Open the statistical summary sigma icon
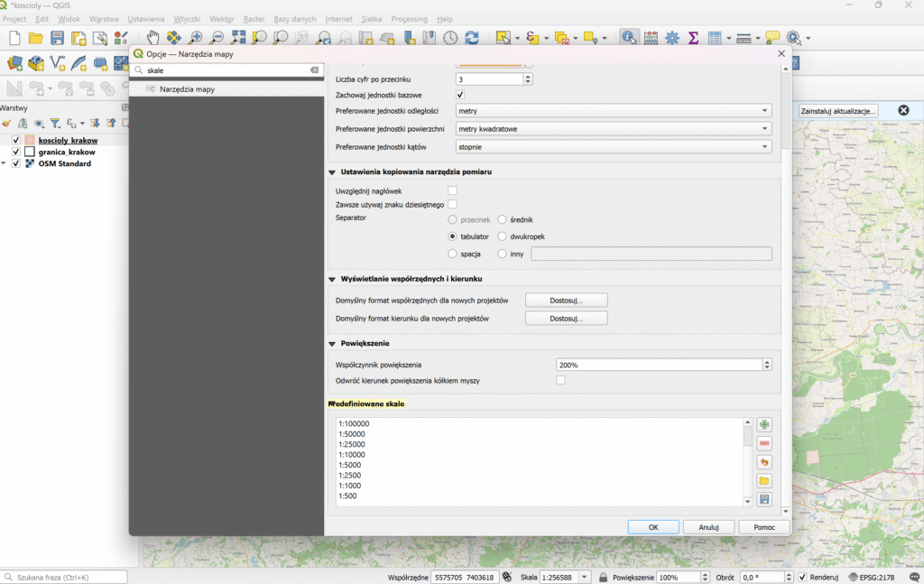The image size is (924, 584). click(x=693, y=38)
